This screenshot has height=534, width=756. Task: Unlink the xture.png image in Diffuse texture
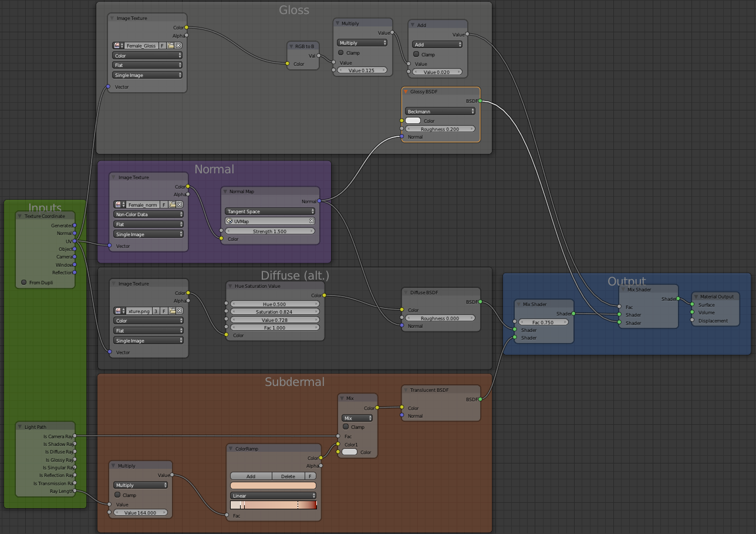[179, 311]
